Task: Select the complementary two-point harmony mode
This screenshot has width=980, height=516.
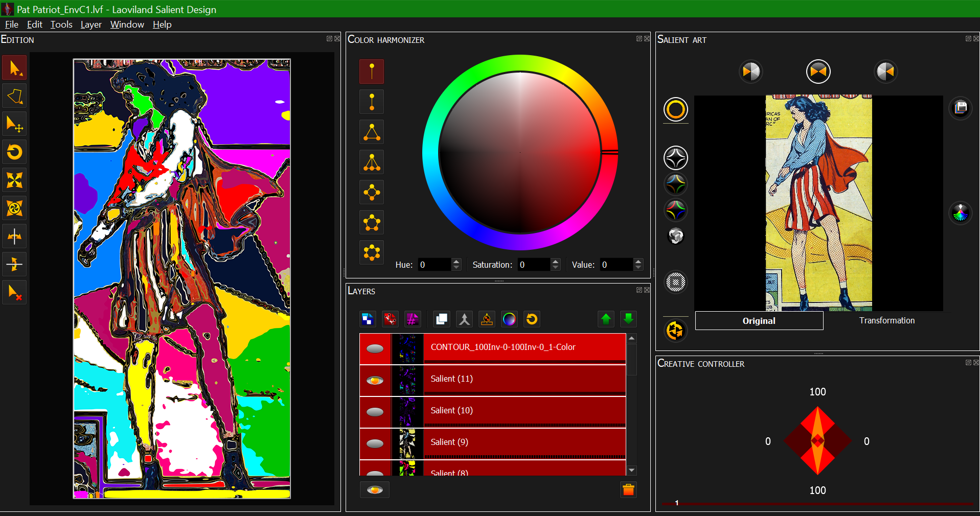Action: (372, 102)
